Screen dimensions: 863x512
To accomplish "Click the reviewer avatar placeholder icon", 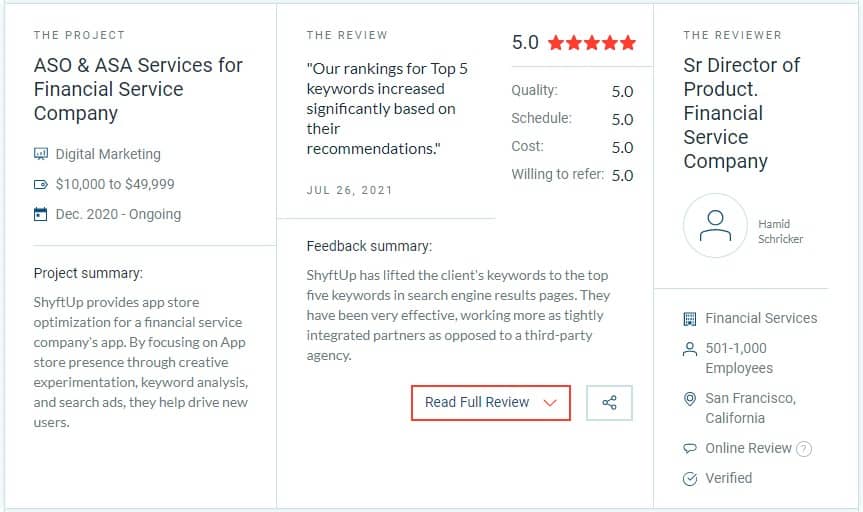I will coord(715,225).
